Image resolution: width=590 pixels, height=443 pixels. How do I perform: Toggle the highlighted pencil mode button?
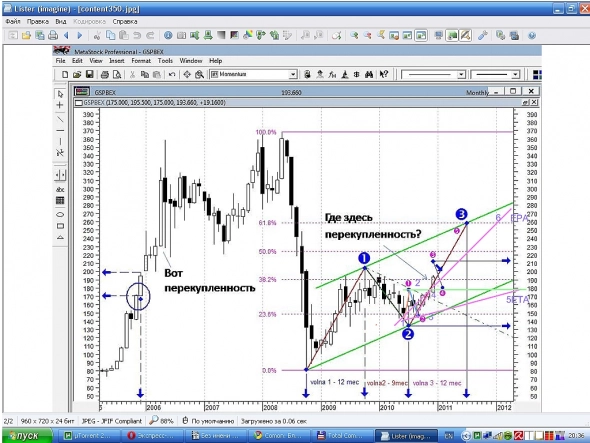click(465, 35)
